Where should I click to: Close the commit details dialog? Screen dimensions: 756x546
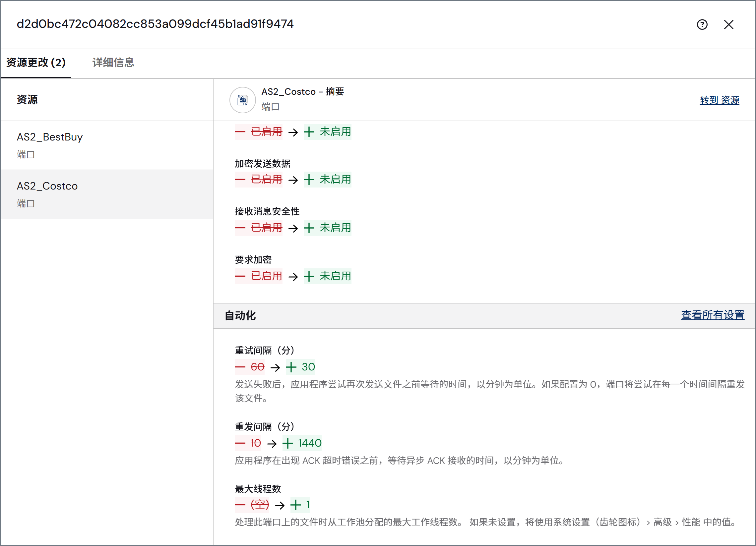729,24
